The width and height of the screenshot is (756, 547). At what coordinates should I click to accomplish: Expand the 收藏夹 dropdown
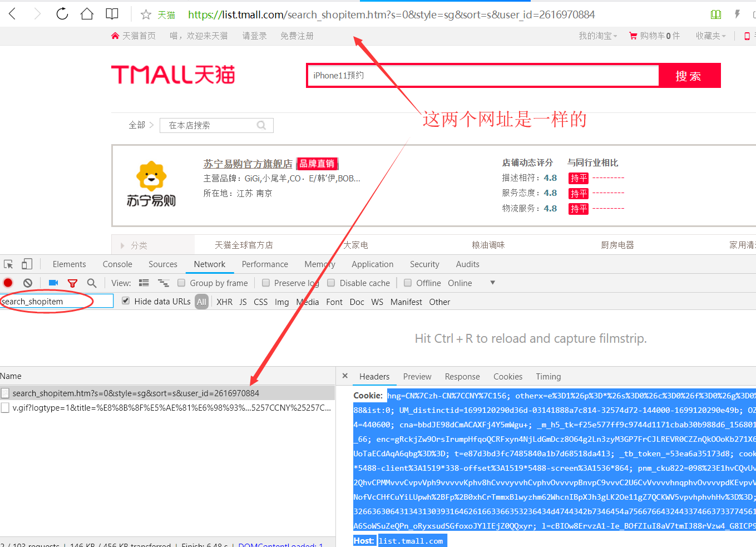[x=710, y=36]
